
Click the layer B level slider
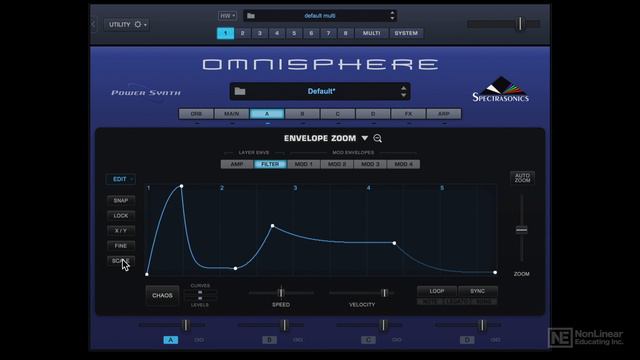271,325
